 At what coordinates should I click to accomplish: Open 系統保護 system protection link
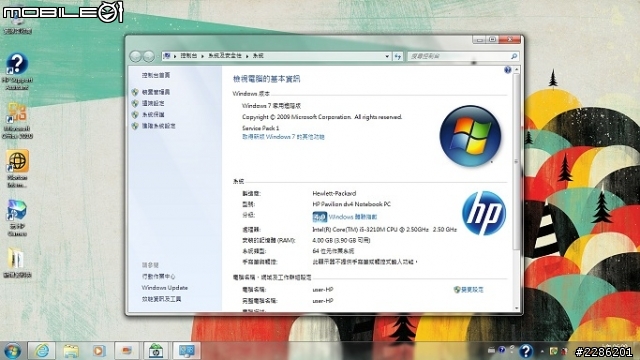click(153, 115)
